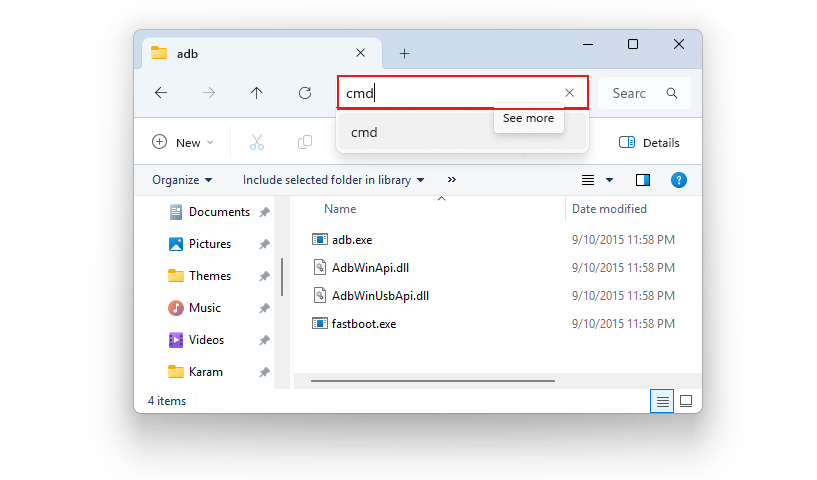Expand the Organize dropdown
This screenshot has height=480, width=817.
point(182,180)
